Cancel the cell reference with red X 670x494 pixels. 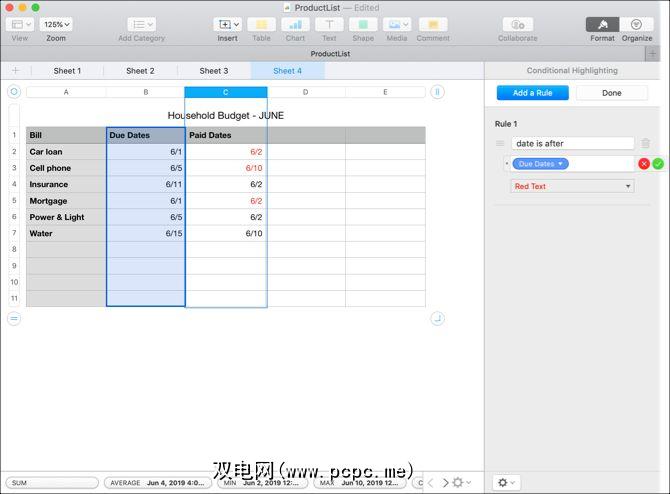(644, 164)
